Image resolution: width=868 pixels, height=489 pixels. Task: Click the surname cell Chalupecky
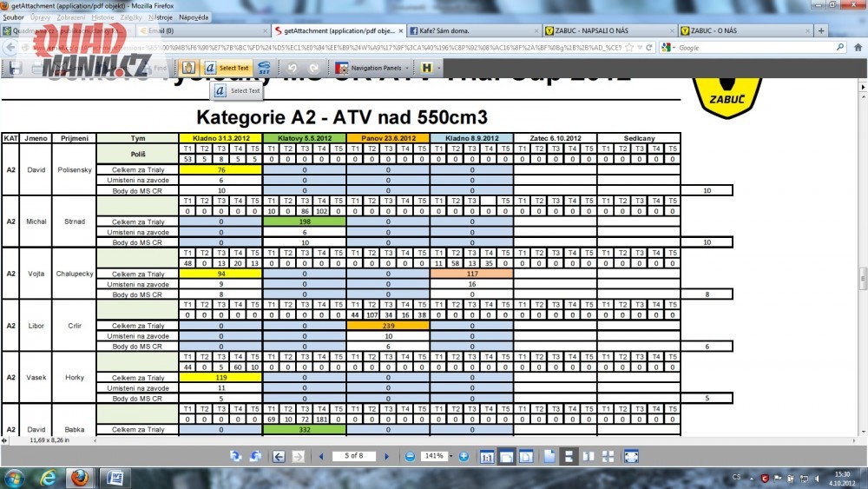pos(74,274)
